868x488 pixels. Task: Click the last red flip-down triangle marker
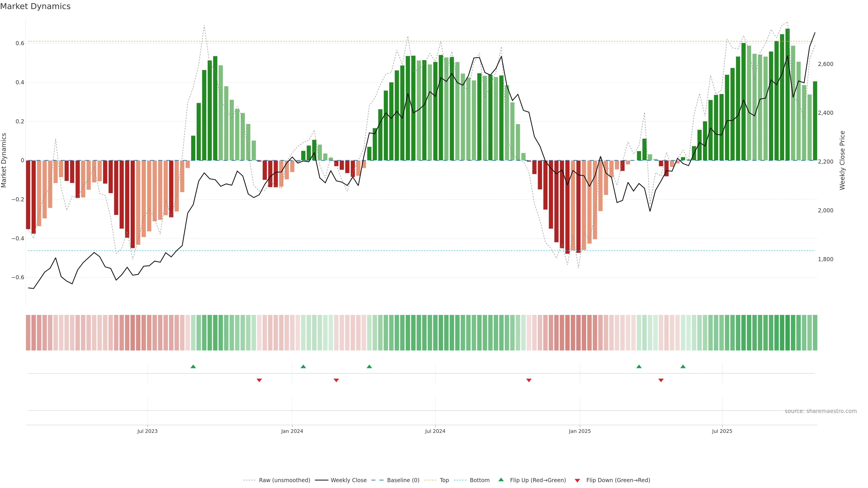(661, 380)
